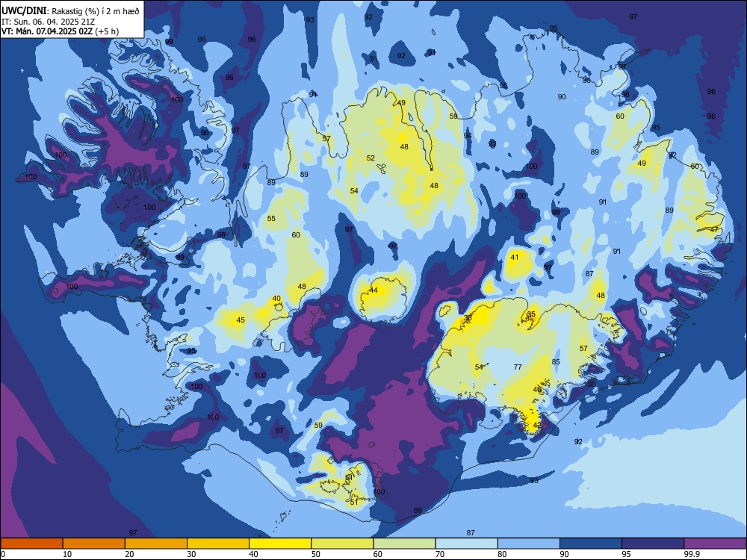Image resolution: width=747 pixels, height=560 pixels.
Task: Click the light orange 20–30 legend swatch
Action: click(156, 544)
